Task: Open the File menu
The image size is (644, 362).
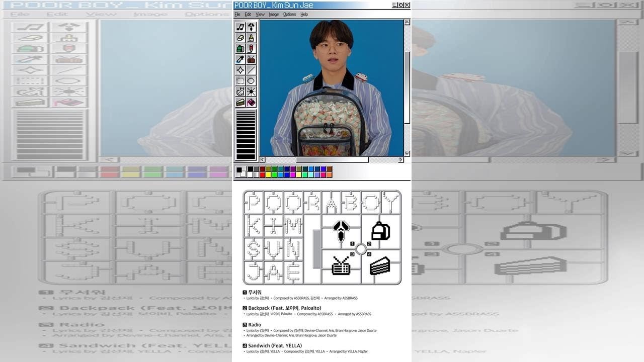Action: [237, 15]
